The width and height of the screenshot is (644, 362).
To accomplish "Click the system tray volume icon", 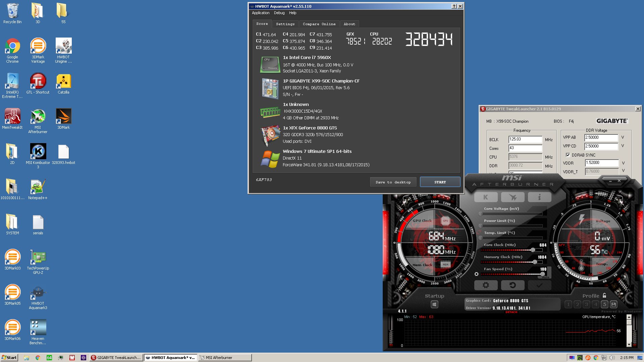I will (x=612, y=358).
